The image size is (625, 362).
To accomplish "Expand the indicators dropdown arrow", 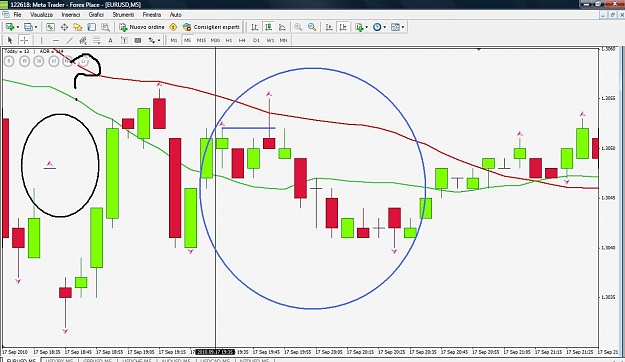I will tap(366, 27).
